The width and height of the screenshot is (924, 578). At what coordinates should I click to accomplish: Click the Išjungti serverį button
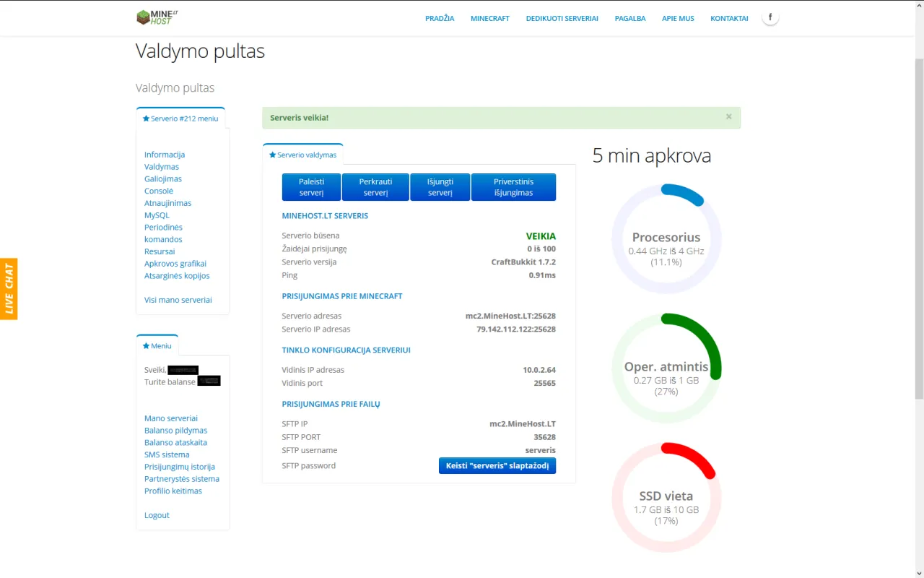tap(440, 186)
